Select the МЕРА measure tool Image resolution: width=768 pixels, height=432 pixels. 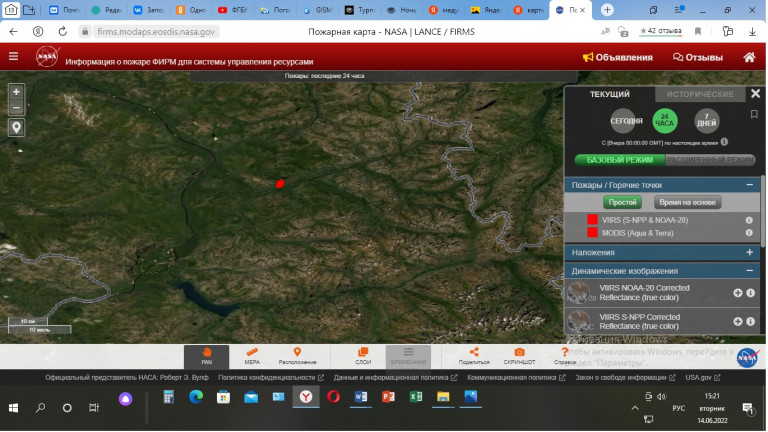[252, 357]
